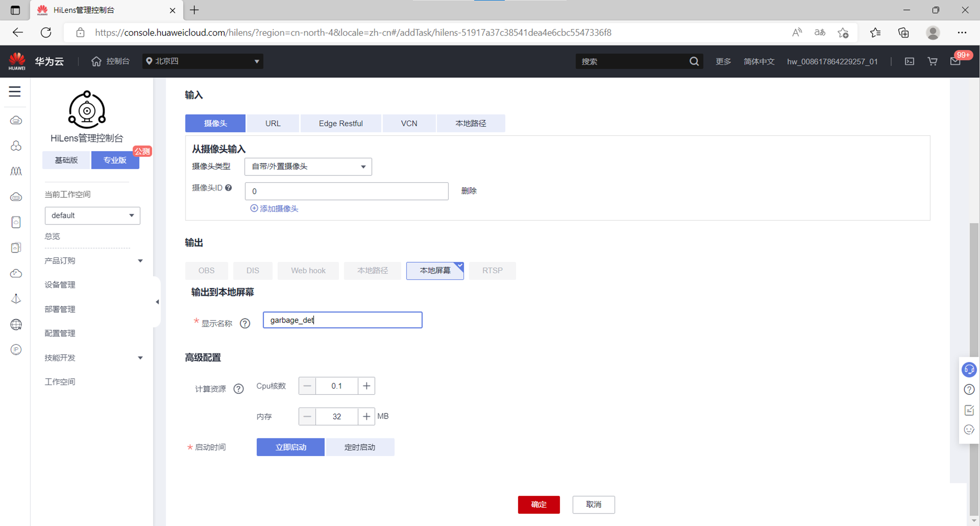Viewport: 980px width, 526px height.
Task: Increase Cpu核数 with the plus button
Action: click(366, 386)
